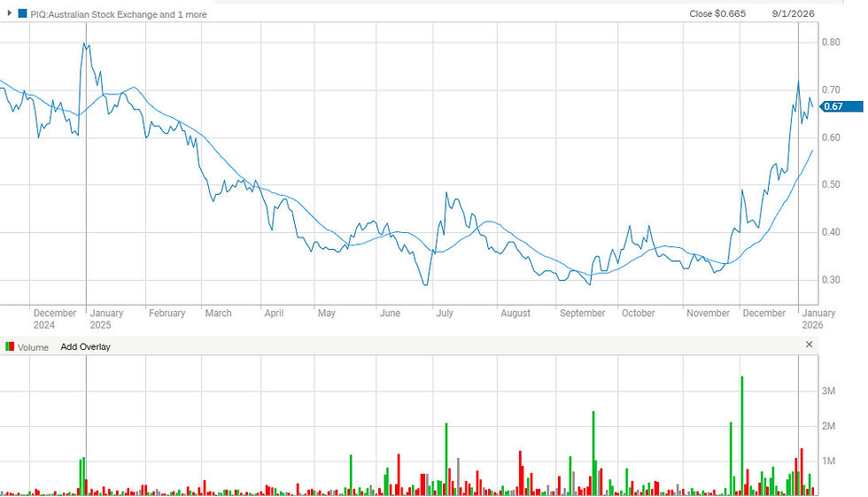Screen dimensions: 868x497
Task: Close the Volume panel with the X
Action: [809, 345]
